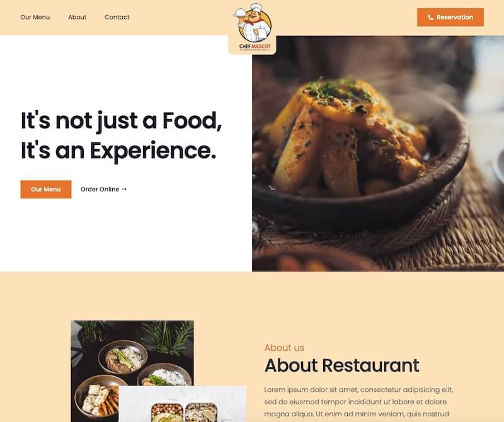This screenshot has height=422, width=504.
Task: Open the Contact navigation link
Action: coord(117,18)
